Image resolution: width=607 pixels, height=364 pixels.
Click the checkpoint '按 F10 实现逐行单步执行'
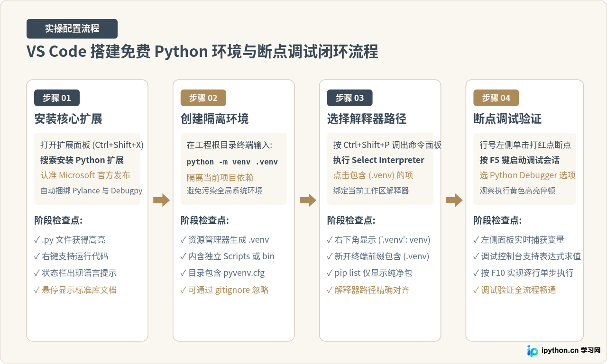[x=524, y=273]
